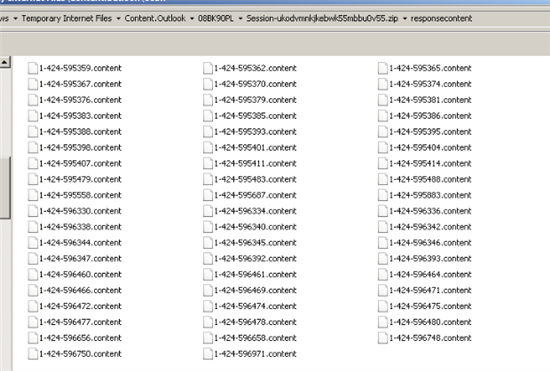Select file name 1-424-596346.content
The image size is (550, 371).
pos(430,243)
